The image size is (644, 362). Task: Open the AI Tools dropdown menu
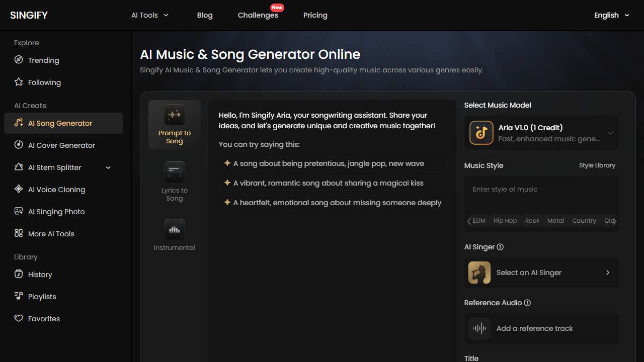click(x=150, y=15)
